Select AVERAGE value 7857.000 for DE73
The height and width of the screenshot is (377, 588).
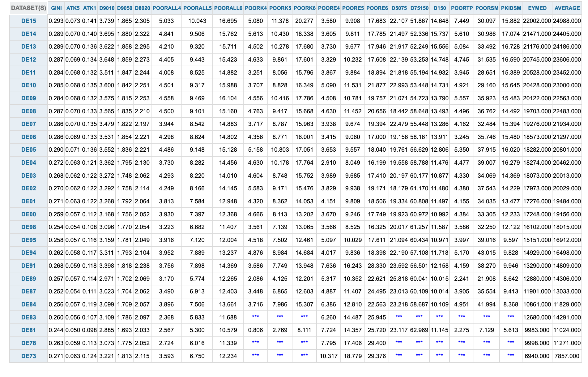(x=567, y=356)
